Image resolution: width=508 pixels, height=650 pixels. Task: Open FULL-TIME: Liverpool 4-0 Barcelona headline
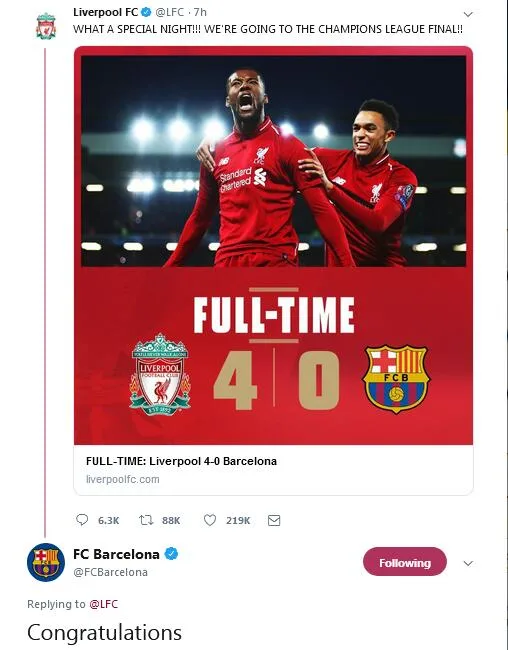tap(181, 461)
